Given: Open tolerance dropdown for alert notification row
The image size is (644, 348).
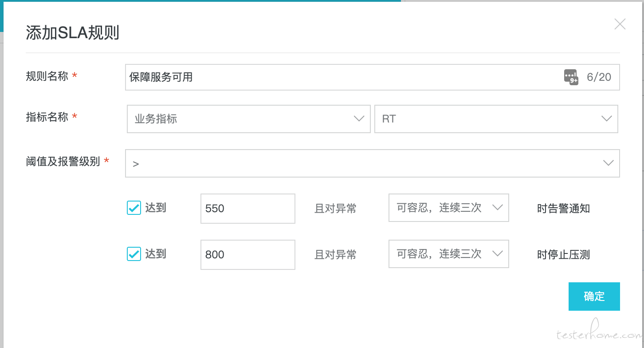Looking at the screenshot, I should (x=449, y=208).
